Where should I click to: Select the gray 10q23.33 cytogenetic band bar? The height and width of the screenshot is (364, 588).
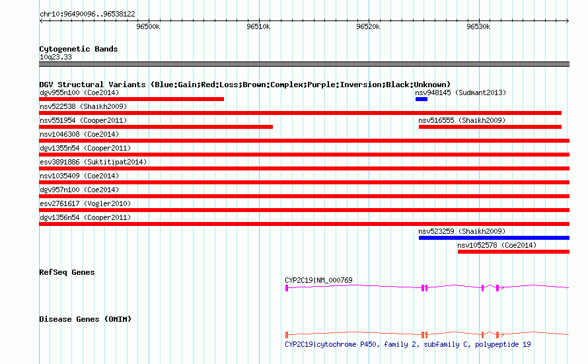click(x=304, y=64)
